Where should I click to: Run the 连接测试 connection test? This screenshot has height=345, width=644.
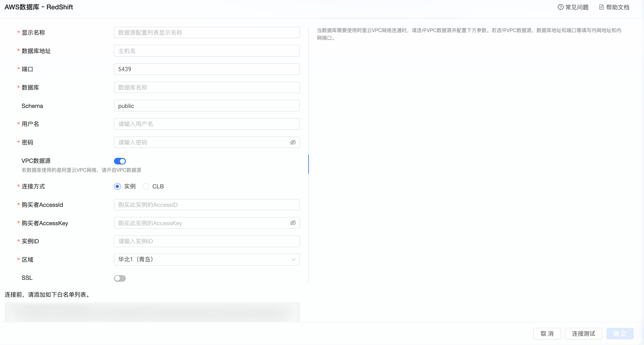(583, 333)
